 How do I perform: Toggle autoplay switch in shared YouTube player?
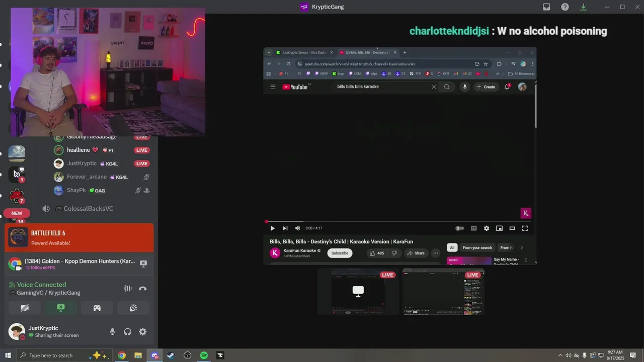[460, 228]
